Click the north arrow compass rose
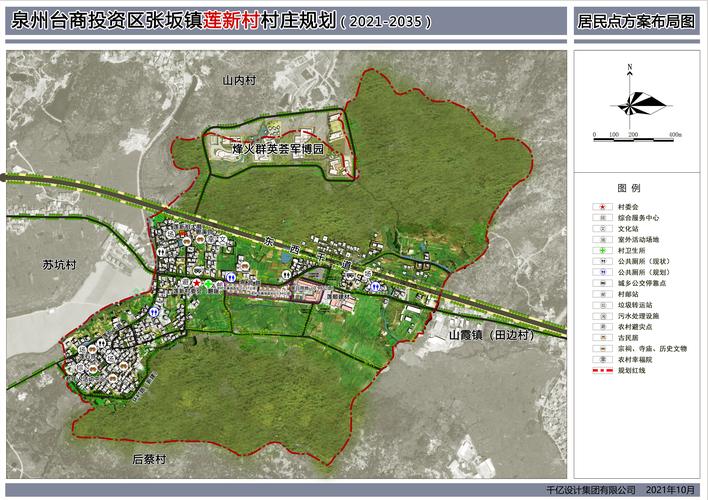 click(630, 100)
